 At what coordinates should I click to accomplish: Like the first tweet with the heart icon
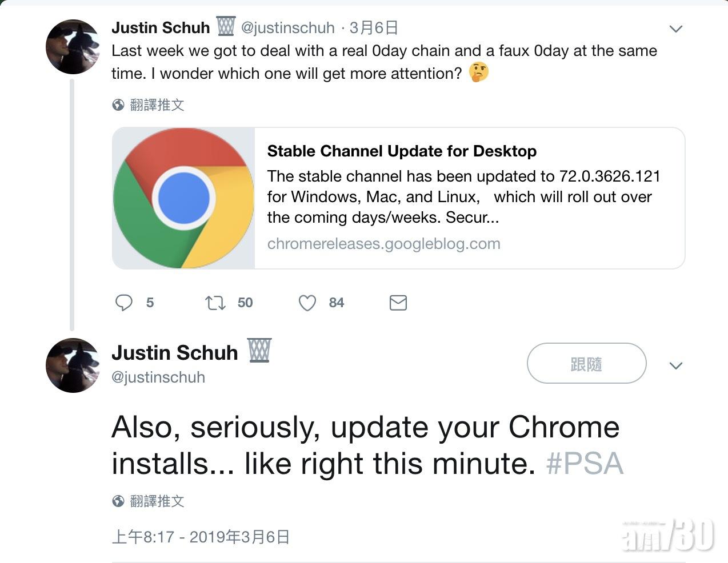[x=307, y=303]
